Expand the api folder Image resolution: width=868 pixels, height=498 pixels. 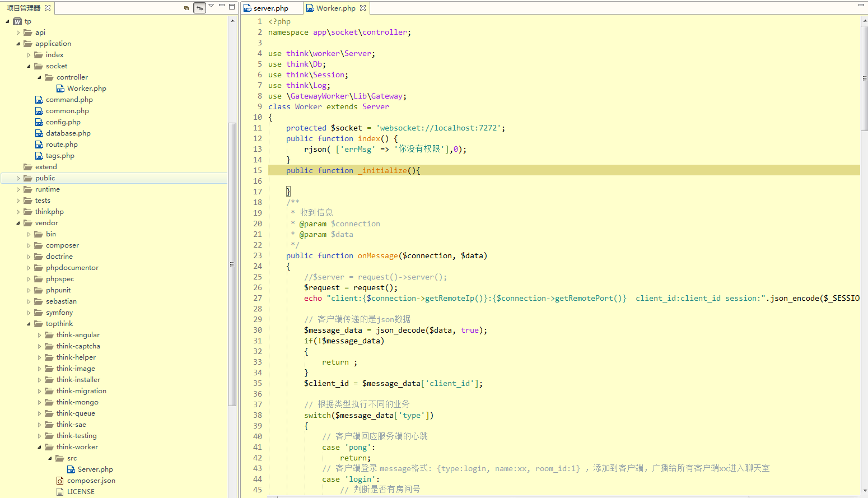[x=18, y=32]
